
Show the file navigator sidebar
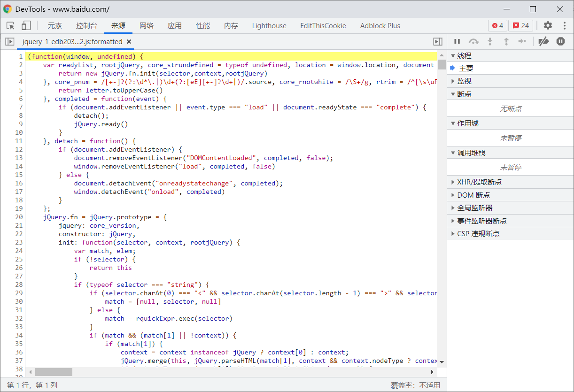click(9, 42)
